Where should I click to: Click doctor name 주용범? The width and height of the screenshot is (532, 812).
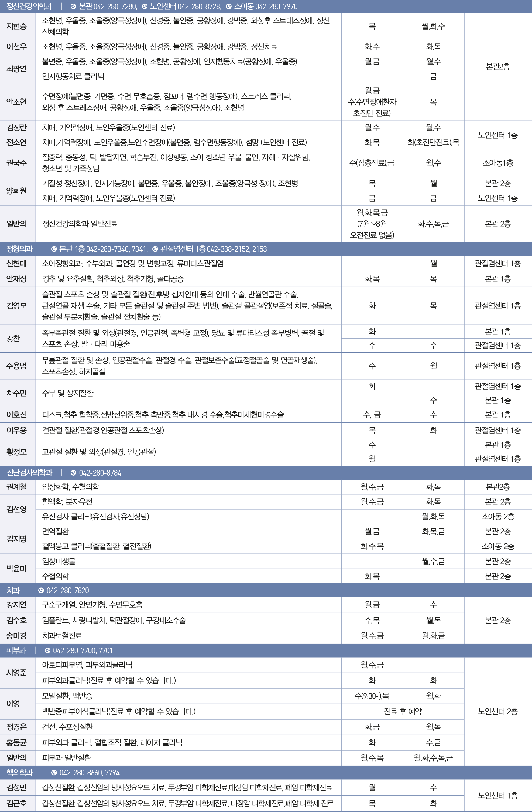click(16, 366)
